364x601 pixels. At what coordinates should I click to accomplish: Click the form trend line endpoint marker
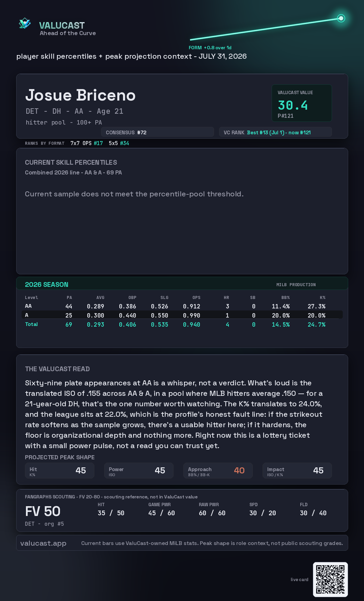[341, 18]
